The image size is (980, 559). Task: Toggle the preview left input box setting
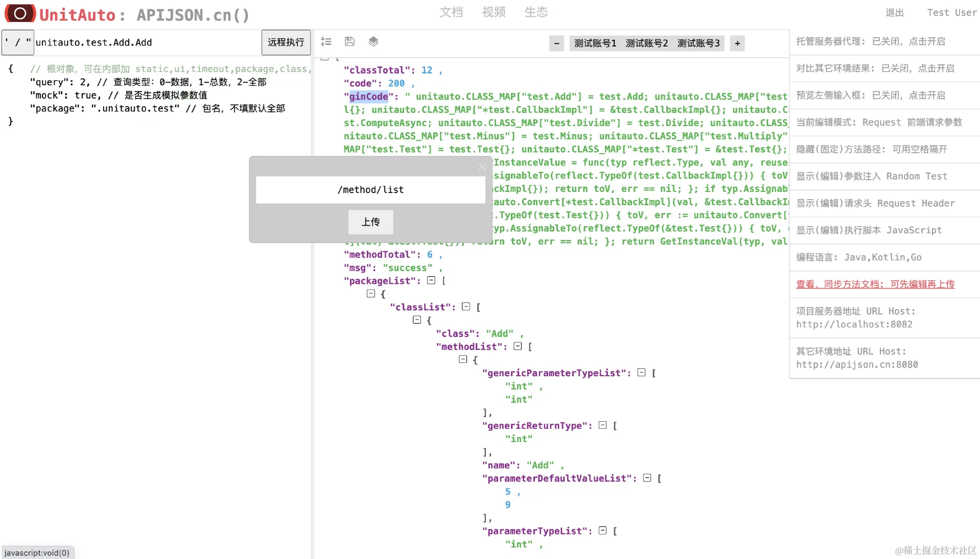point(870,95)
